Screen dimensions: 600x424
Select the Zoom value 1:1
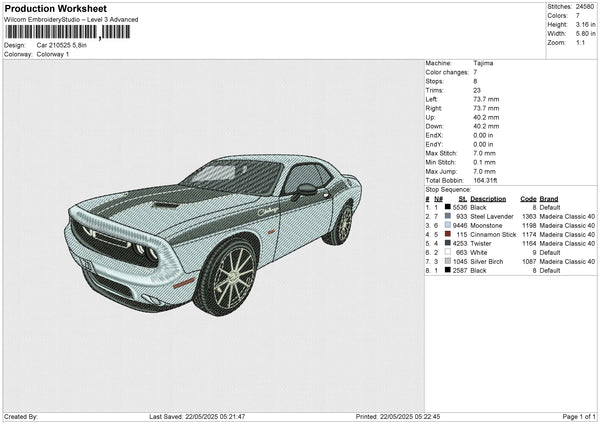(x=580, y=42)
